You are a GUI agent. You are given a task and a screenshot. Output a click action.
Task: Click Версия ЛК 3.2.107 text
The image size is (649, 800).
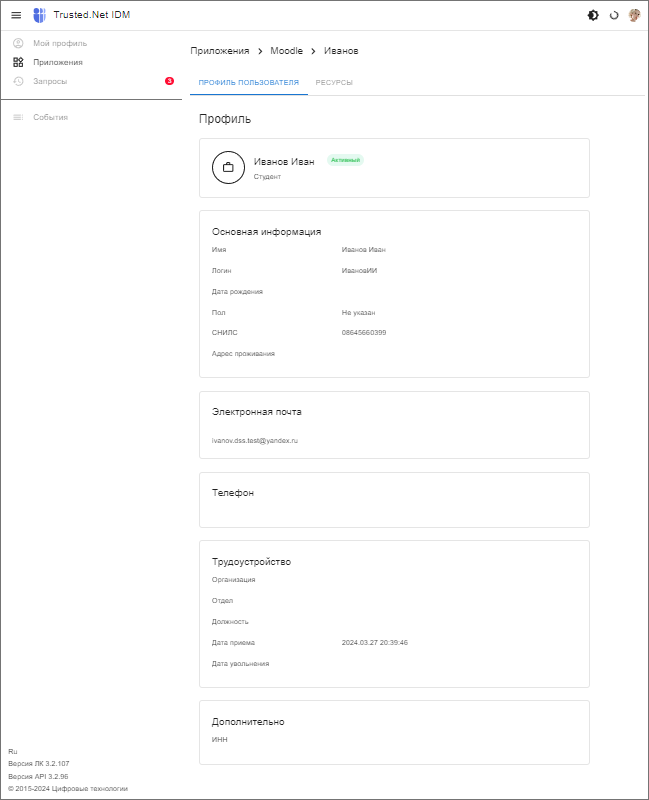[38, 764]
